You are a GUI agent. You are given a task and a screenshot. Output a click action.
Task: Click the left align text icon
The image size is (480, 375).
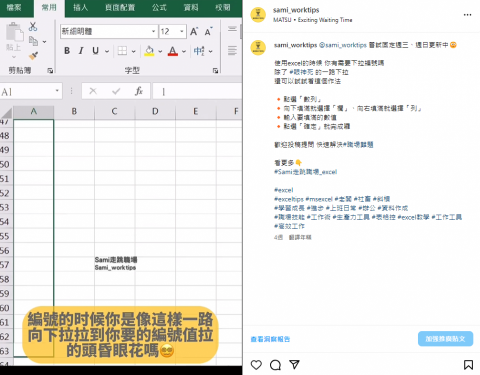click(232, 50)
